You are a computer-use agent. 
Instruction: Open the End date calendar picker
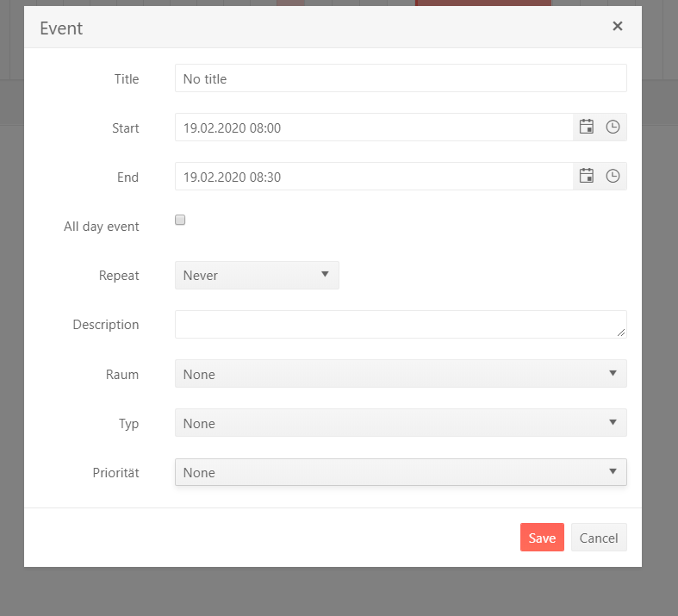click(x=587, y=177)
